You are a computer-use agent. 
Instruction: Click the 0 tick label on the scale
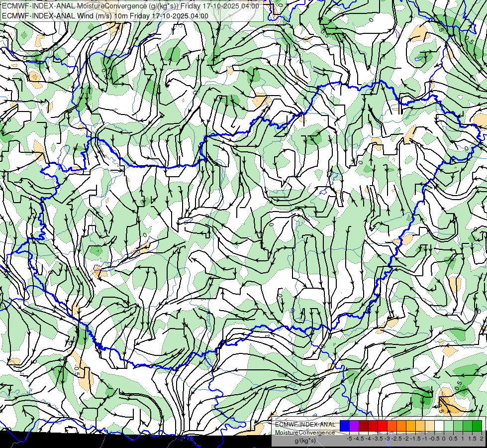click(443, 439)
